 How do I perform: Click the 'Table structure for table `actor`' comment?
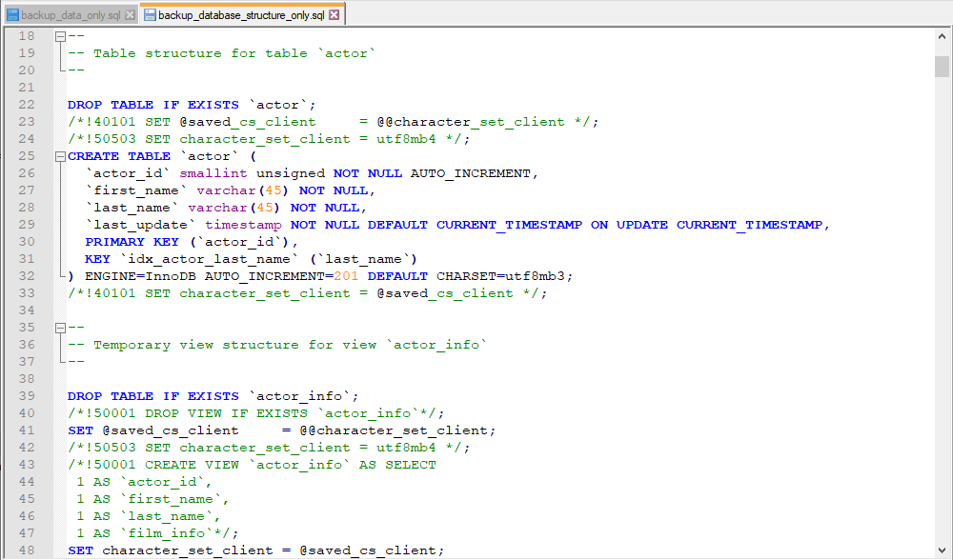click(221, 52)
